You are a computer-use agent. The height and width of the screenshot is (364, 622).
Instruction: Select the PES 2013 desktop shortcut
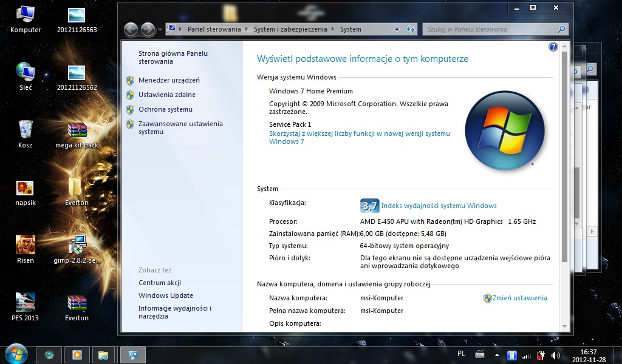coord(26,308)
